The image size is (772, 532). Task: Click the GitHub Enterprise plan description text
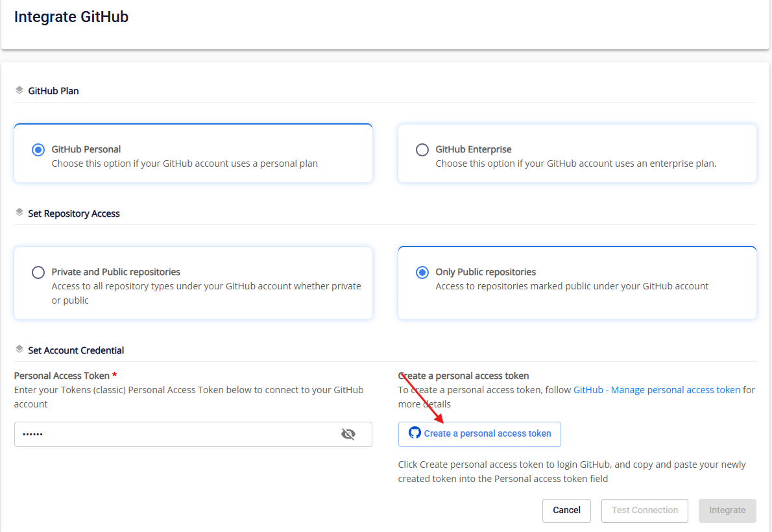click(x=575, y=163)
